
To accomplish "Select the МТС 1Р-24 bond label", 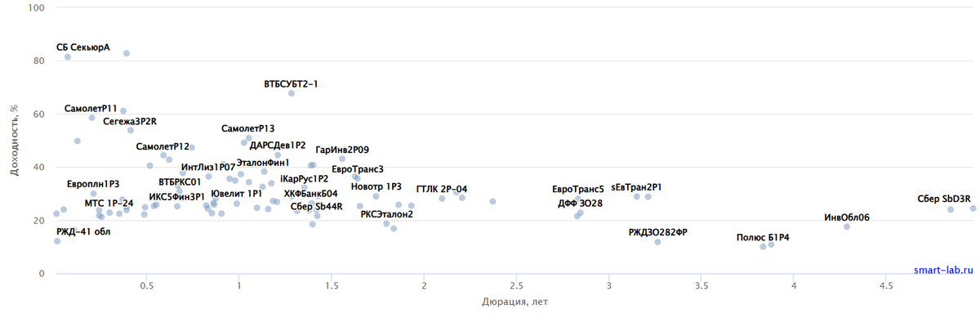I will (x=109, y=203).
